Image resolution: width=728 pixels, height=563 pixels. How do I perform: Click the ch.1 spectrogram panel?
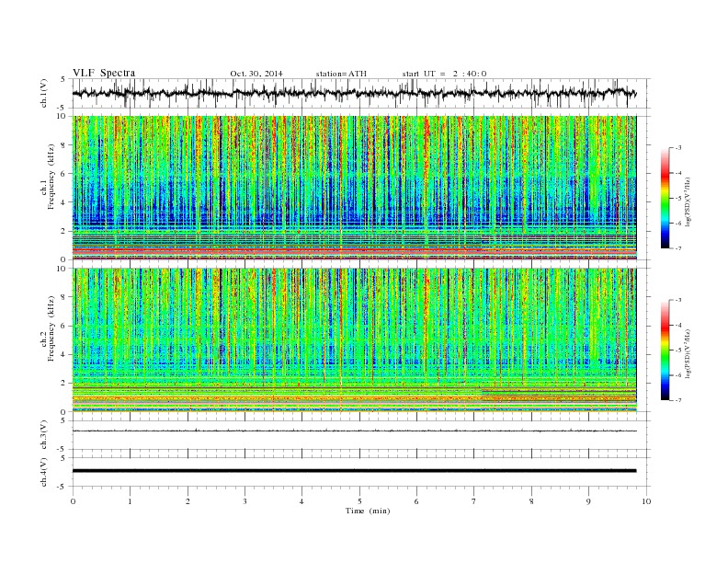(x=354, y=188)
